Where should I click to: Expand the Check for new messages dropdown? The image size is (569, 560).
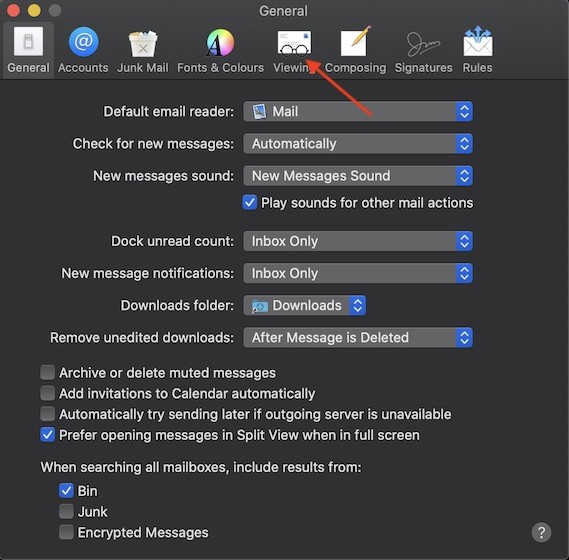[x=358, y=144]
